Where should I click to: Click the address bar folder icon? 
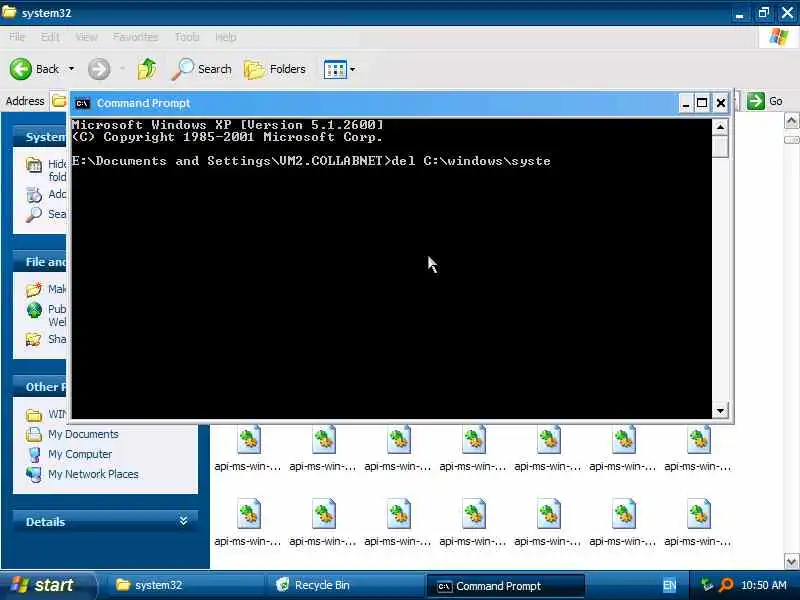tap(59, 101)
